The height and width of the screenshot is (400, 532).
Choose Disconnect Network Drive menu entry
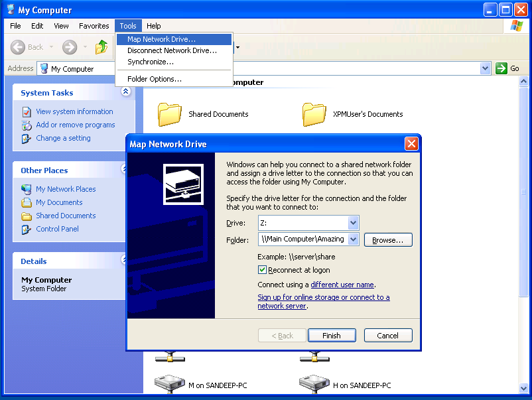[174, 50]
